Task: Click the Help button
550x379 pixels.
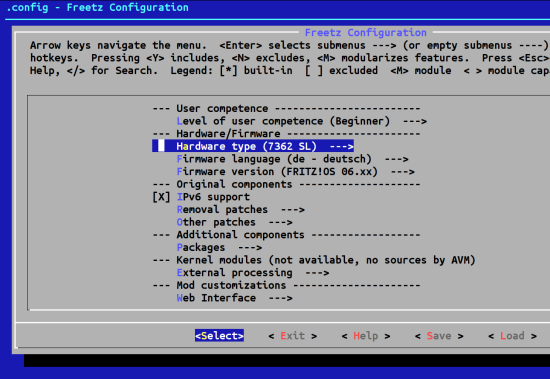Action: pyautogui.click(x=366, y=336)
